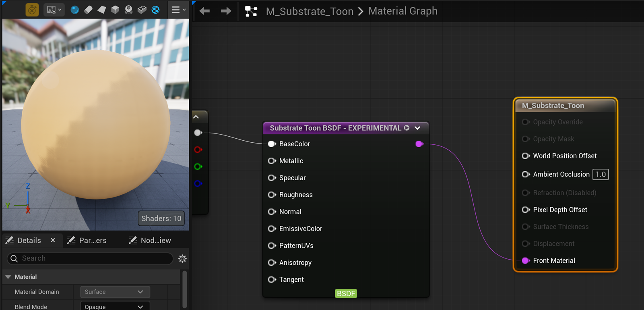
Task: Click the EmissiveColor input pin
Action: [272, 229]
